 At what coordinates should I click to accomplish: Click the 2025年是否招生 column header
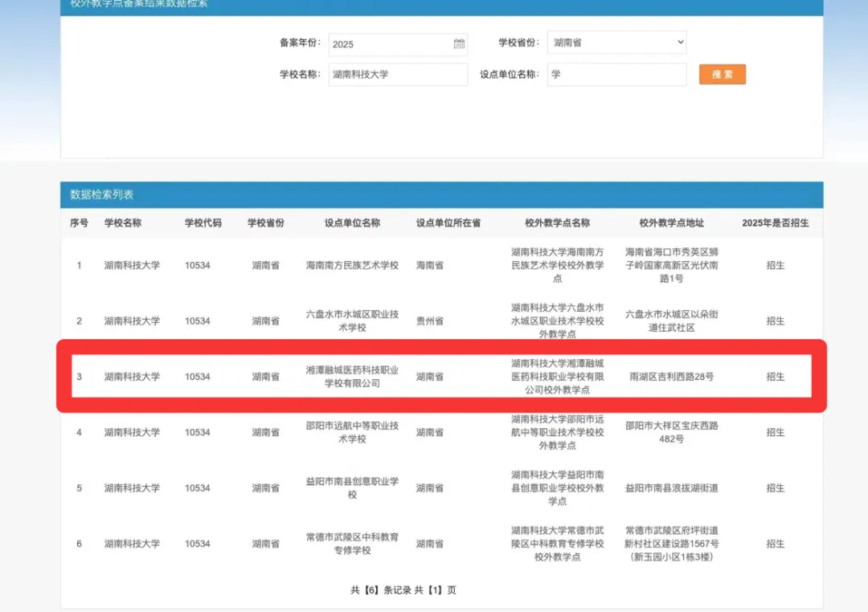[775, 223]
